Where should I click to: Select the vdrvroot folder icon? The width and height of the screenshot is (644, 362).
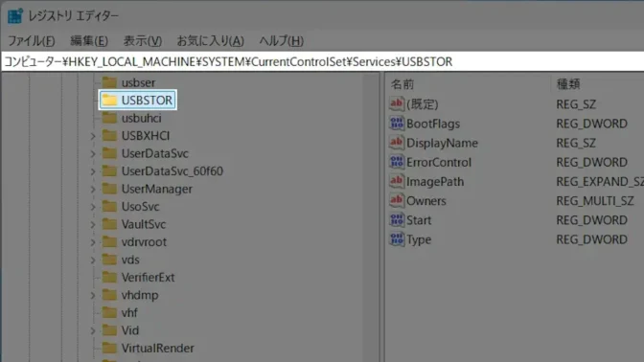click(x=109, y=241)
